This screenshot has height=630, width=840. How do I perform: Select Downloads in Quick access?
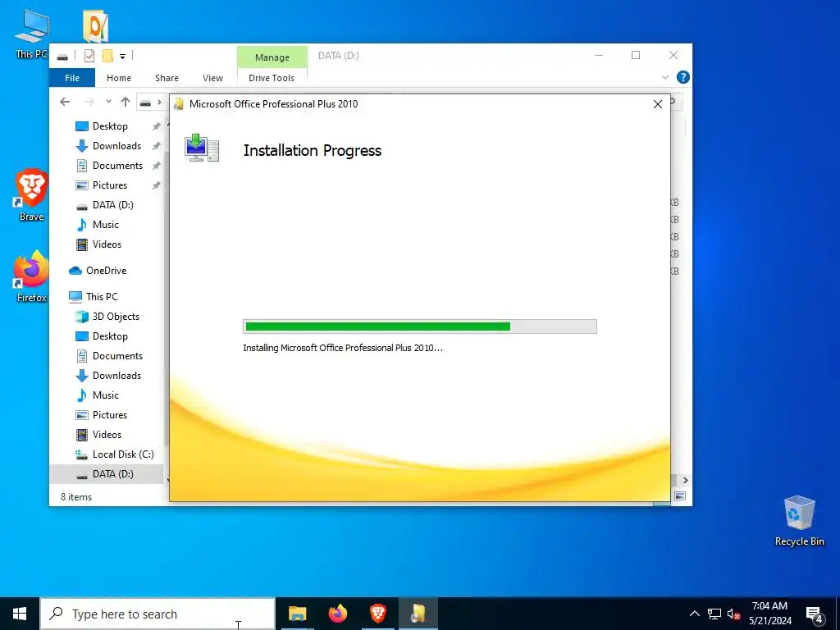(116, 146)
